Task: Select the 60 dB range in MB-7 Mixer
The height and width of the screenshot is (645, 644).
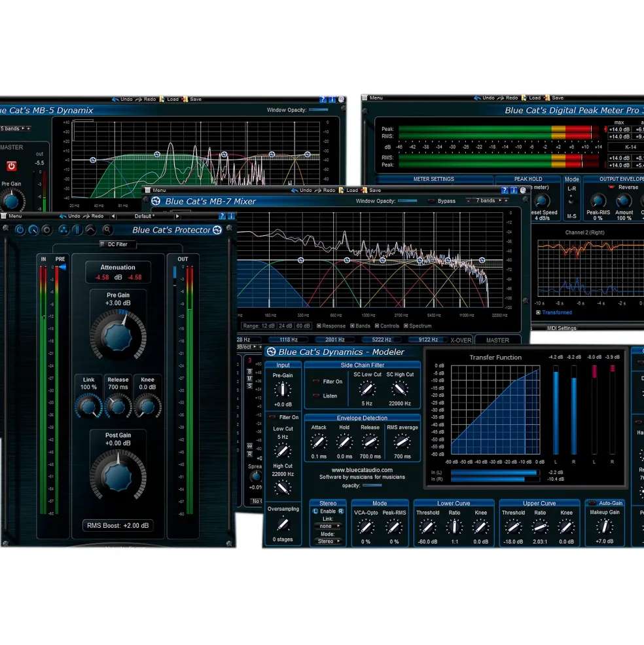Action: [x=303, y=326]
